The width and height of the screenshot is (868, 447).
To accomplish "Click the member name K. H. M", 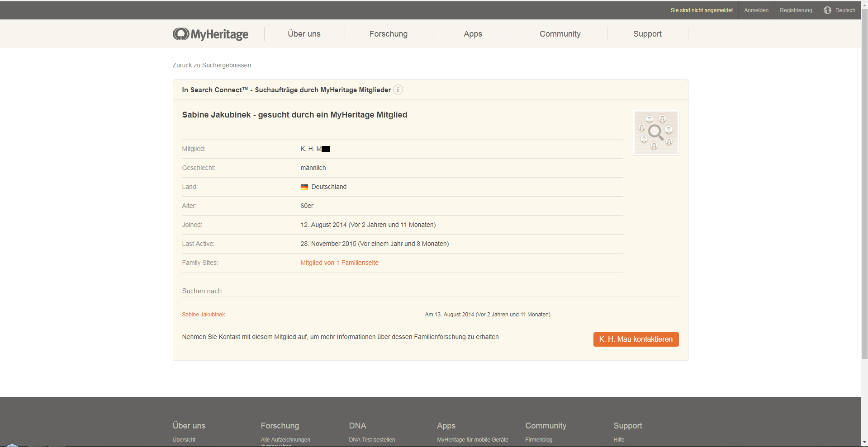I will pyautogui.click(x=315, y=149).
